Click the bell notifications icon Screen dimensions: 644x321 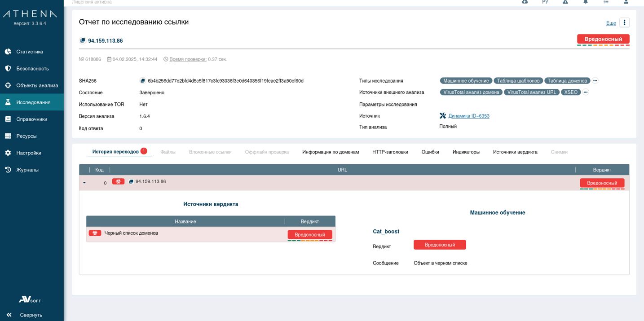pyautogui.click(x=586, y=2)
